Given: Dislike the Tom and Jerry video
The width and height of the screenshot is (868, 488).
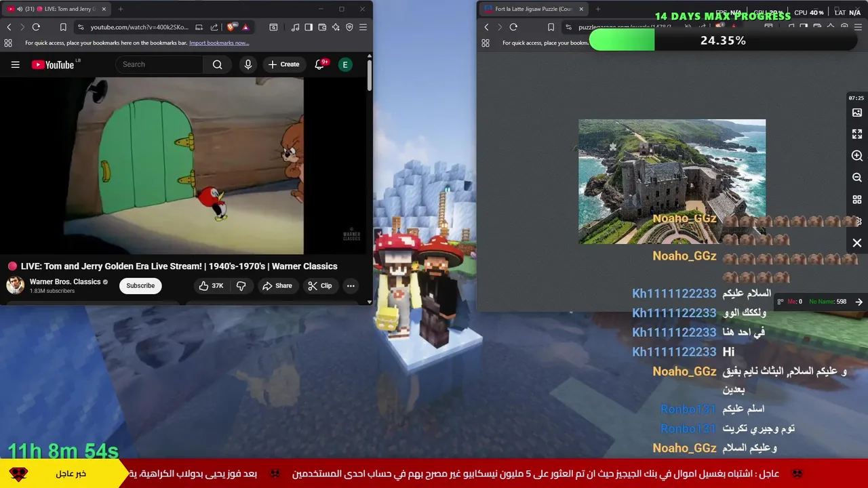Looking at the screenshot, I should (x=241, y=285).
